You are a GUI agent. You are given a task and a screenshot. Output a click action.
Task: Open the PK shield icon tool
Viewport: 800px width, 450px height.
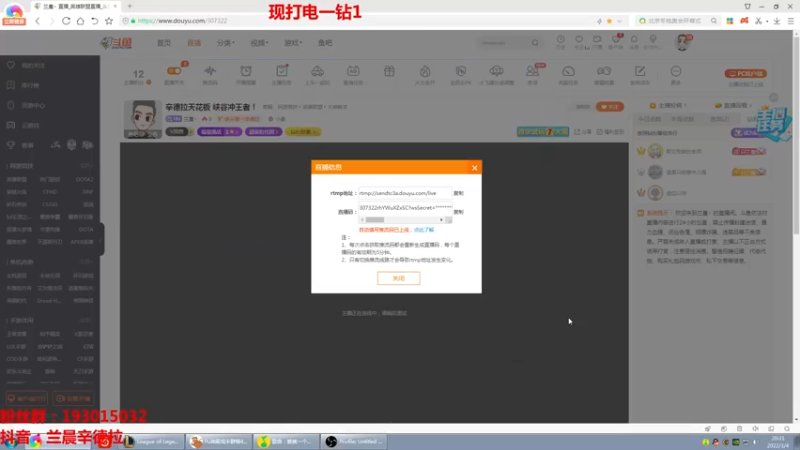pos(461,73)
